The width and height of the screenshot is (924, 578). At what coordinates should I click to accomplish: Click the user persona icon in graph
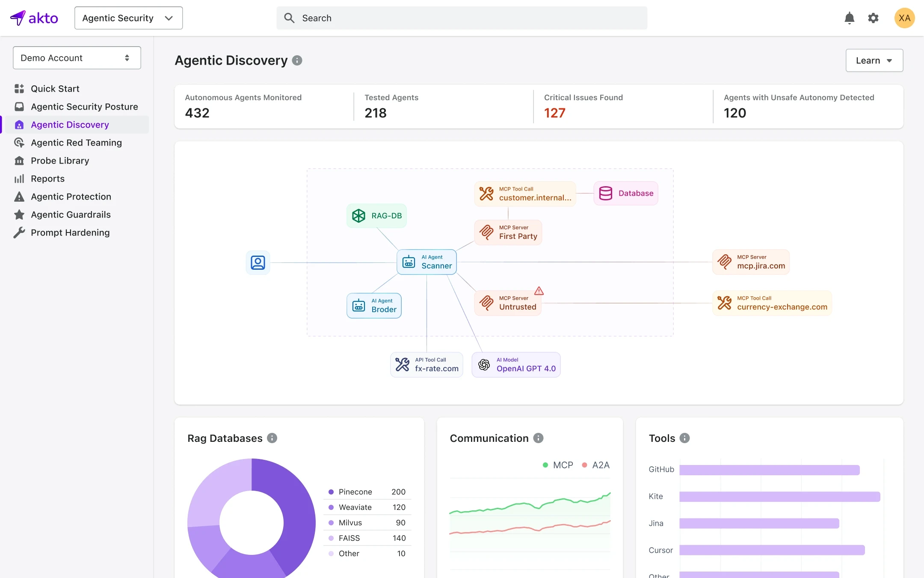coord(258,262)
